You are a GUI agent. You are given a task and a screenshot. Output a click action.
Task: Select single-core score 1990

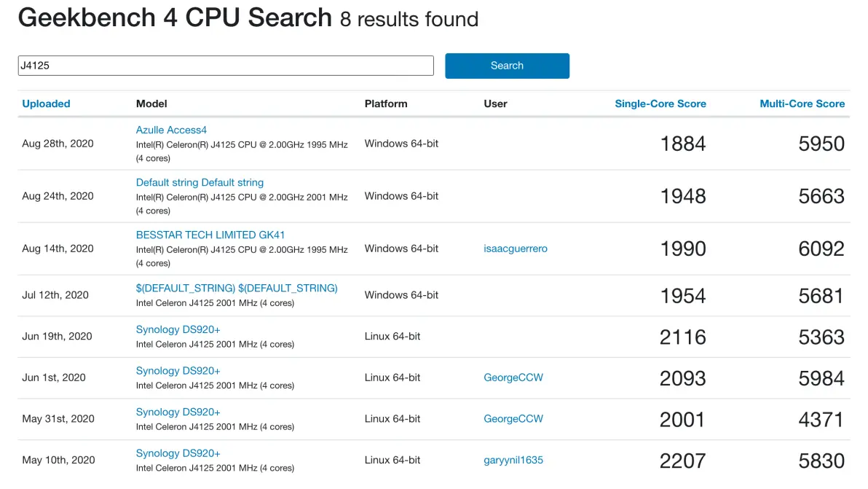(683, 249)
